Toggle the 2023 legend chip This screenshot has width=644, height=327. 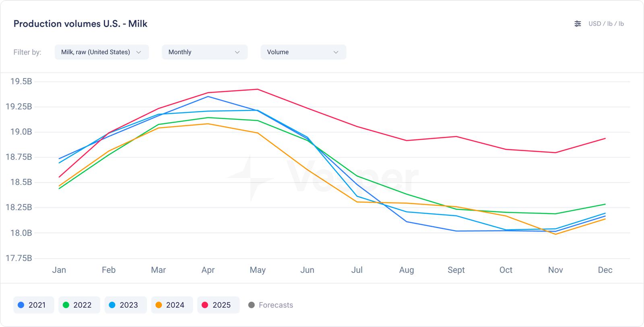tap(125, 305)
